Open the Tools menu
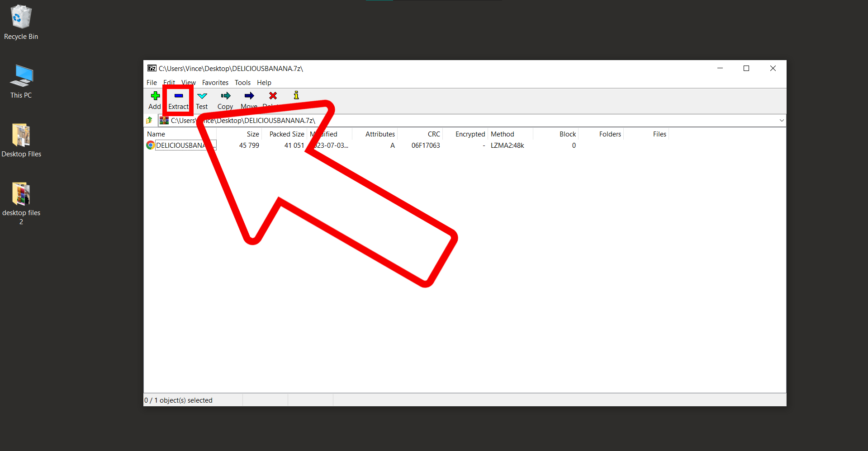Screen dimensions: 868x451 tap(242, 82)
